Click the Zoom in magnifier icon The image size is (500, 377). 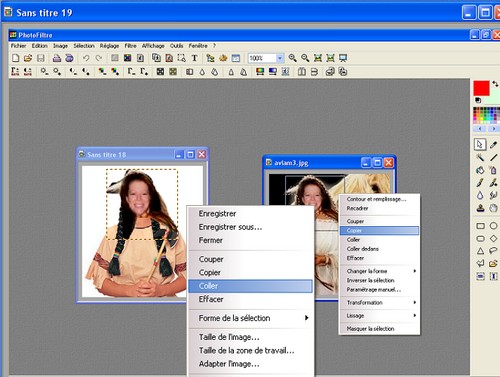point(292,58)
